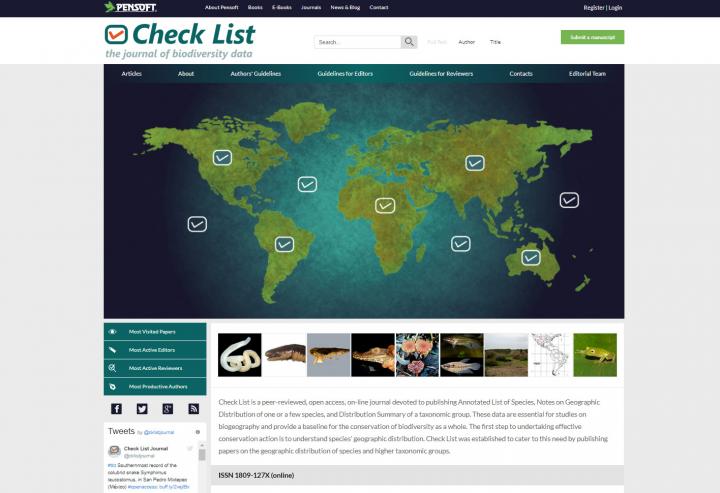This screenshot has height=493, width=720.
Task: Select the Author search filter
Action: pyautogui.click(x=466, y=42)
